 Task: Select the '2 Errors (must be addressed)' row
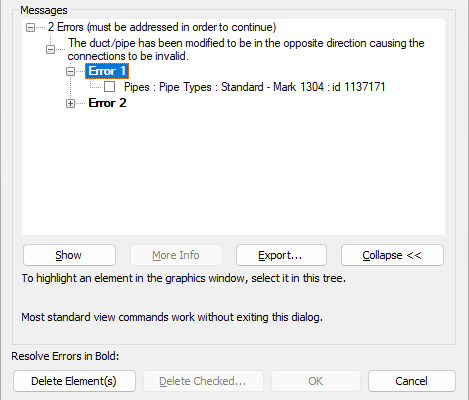click(162, 27)
